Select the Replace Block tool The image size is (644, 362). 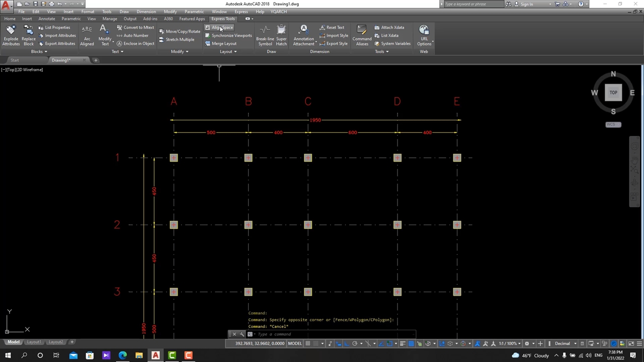29,35
